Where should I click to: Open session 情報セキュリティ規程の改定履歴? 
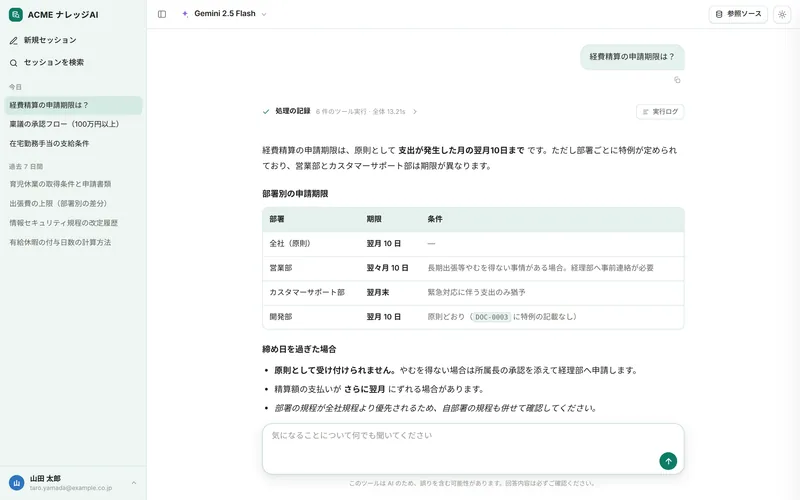pyautogui.click(x=73, y=222)
